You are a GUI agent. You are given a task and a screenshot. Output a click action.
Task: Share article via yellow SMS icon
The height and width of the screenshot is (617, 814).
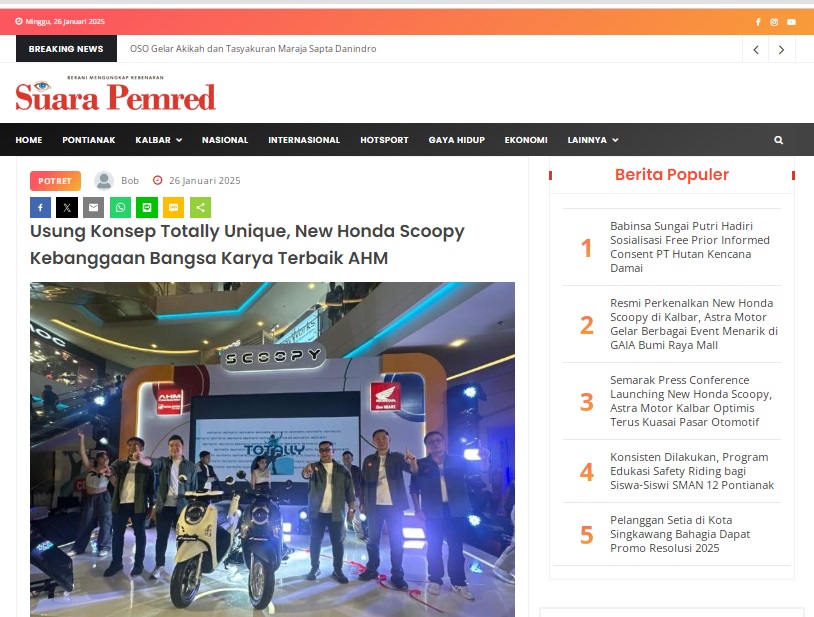[x=173, y=208]
